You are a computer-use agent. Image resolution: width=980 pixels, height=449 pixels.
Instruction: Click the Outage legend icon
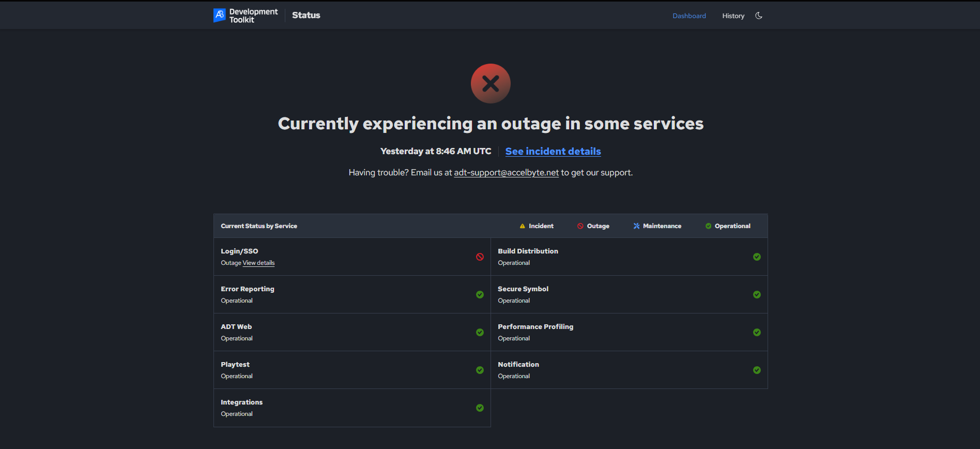point(580,226)
